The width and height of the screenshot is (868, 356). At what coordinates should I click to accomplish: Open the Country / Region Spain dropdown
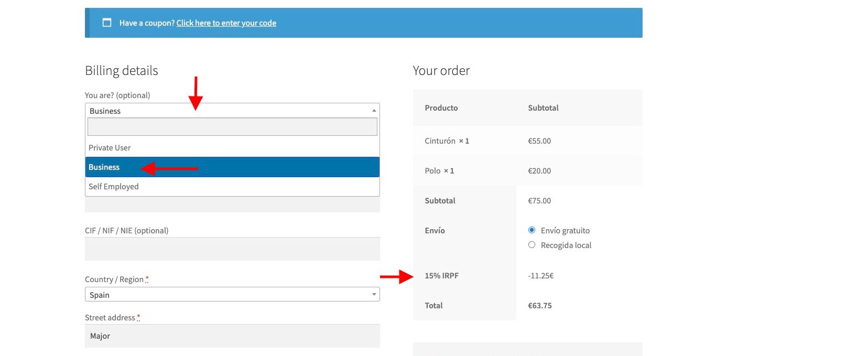(232, 295)
